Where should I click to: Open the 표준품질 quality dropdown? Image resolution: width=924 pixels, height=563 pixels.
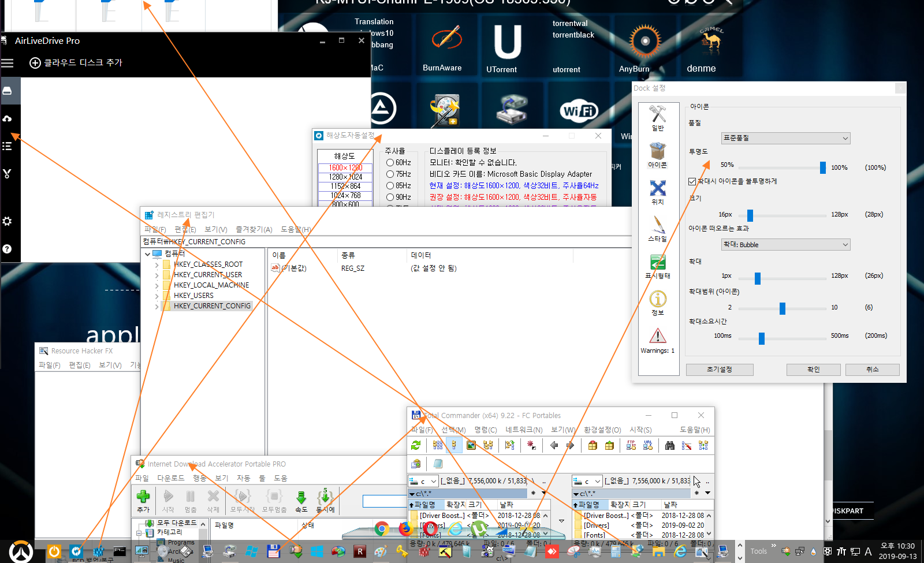(x=785, y=138)
